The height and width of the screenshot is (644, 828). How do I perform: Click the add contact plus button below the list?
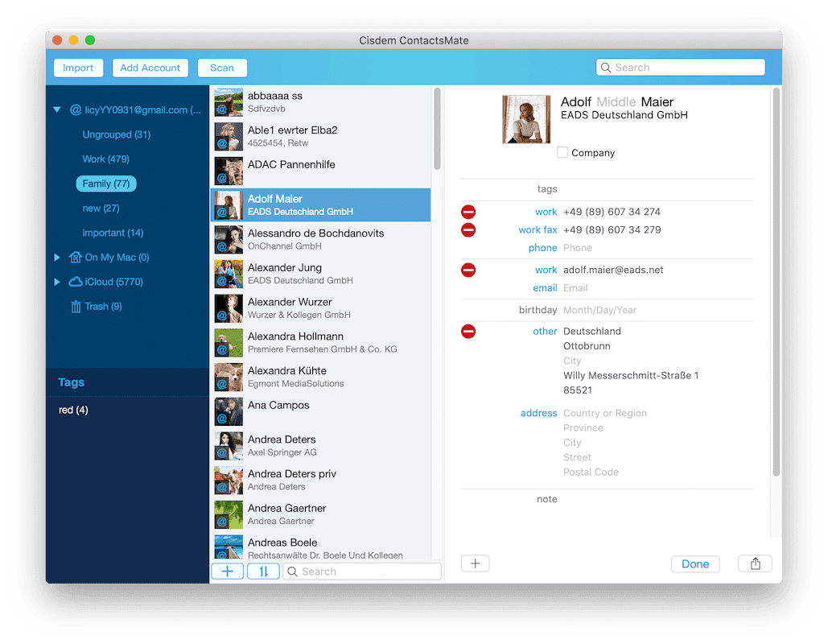pos(228,571)
